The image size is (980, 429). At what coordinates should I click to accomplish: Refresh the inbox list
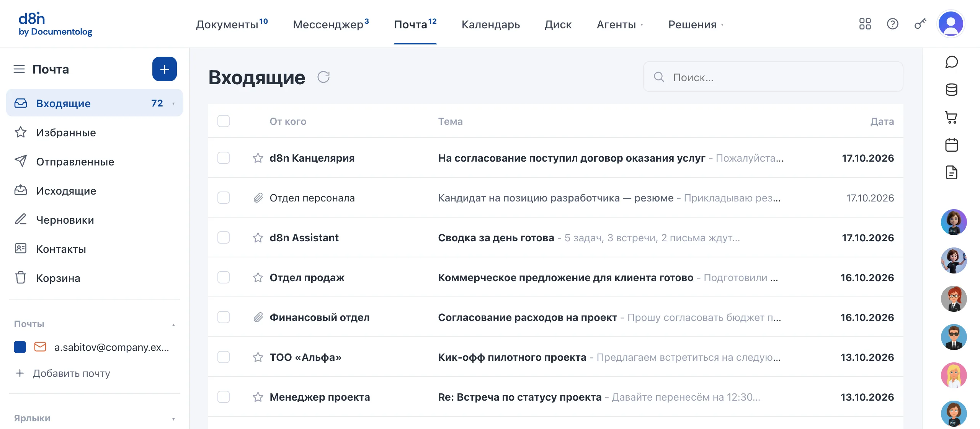tap(323, 77)
